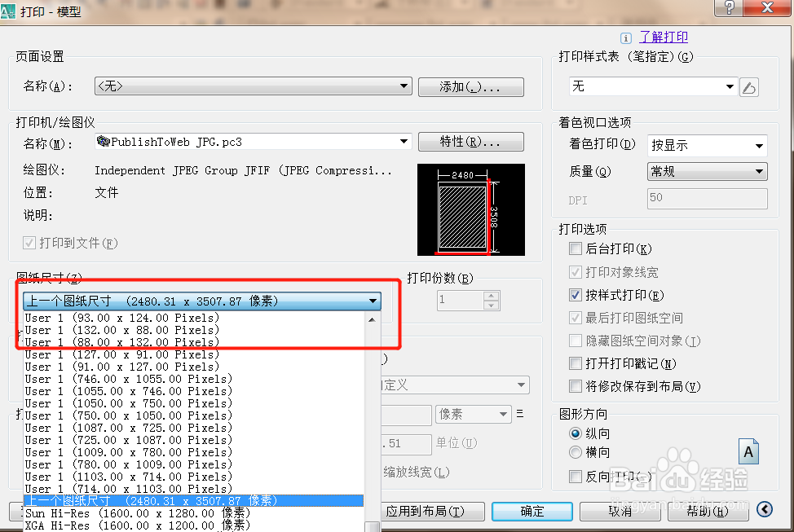Click the help question mark button
This screenshot has height=532, width=794.
click(x=729, y=8)
